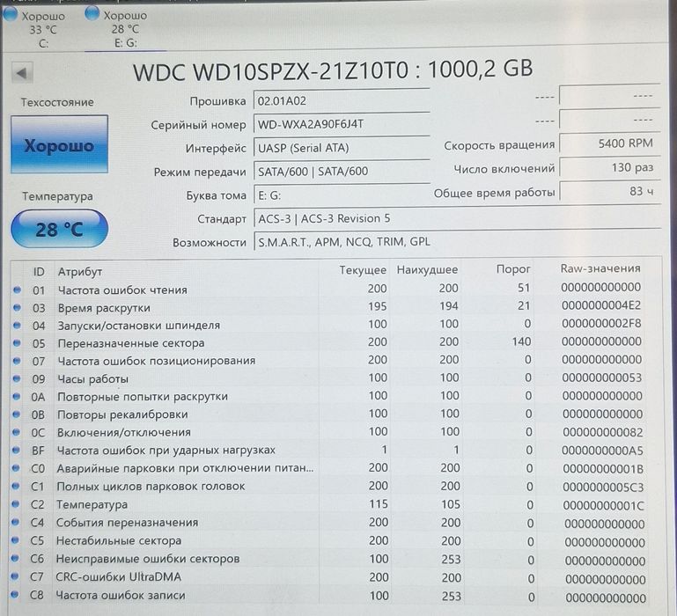Click status dot of row C2 Температура
The height and width of the screenshot is (616, 677).
pyautogui.click(x=16, y=504)
